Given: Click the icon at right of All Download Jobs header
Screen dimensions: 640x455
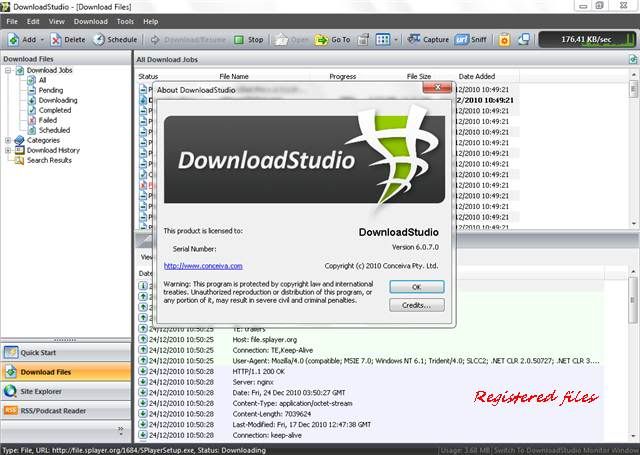Looking at the screenshot, I should coord(633,60).
